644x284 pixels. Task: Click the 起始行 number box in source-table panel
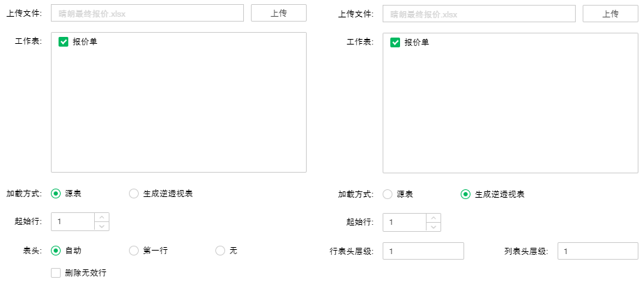[x=72, y=221]
